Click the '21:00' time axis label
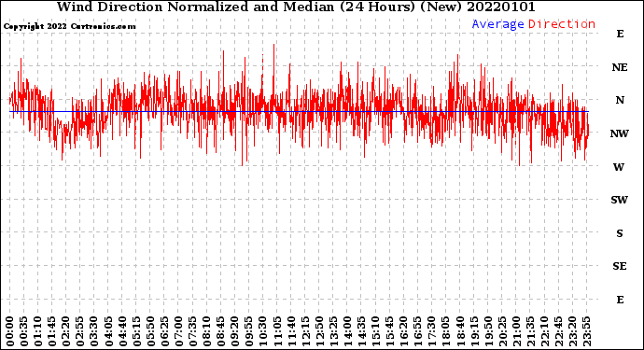 tap(516, 331)
